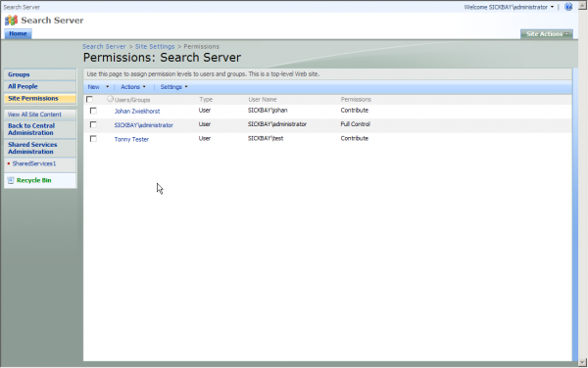Image resolution: width=588 pixels, height=368 pixels.
Task: Sort by the Type column header
Action: pyautogui.click(x=206, y=100)
